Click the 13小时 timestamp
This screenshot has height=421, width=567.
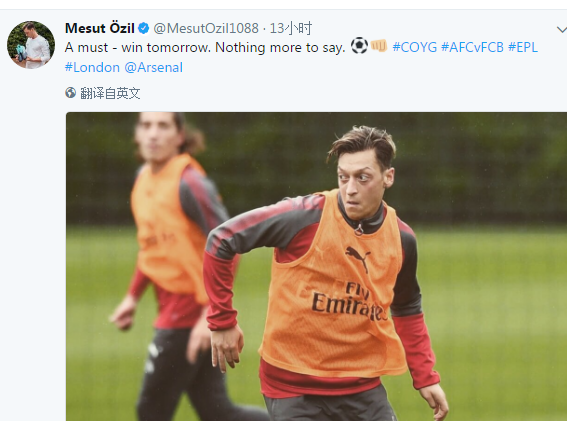pos(291,28)
